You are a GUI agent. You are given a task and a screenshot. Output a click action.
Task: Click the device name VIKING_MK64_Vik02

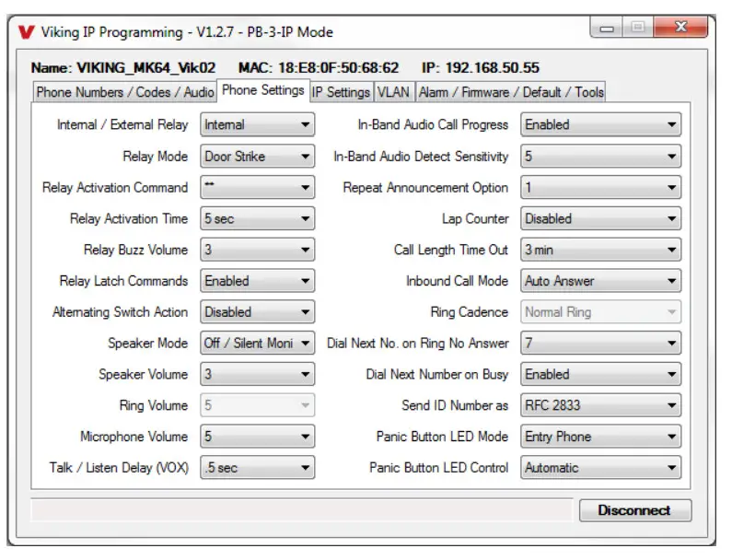146,68
